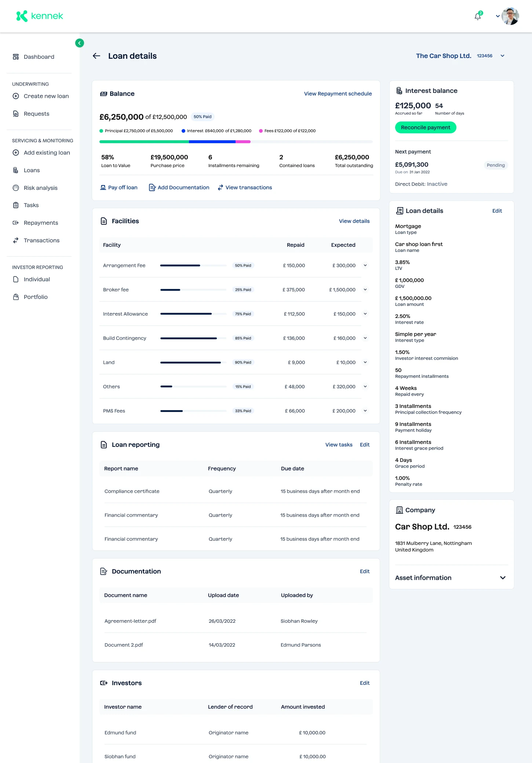Click Edit in the Documentation section
This screenshot has width=532, height=763.
(x=365, y=571)
